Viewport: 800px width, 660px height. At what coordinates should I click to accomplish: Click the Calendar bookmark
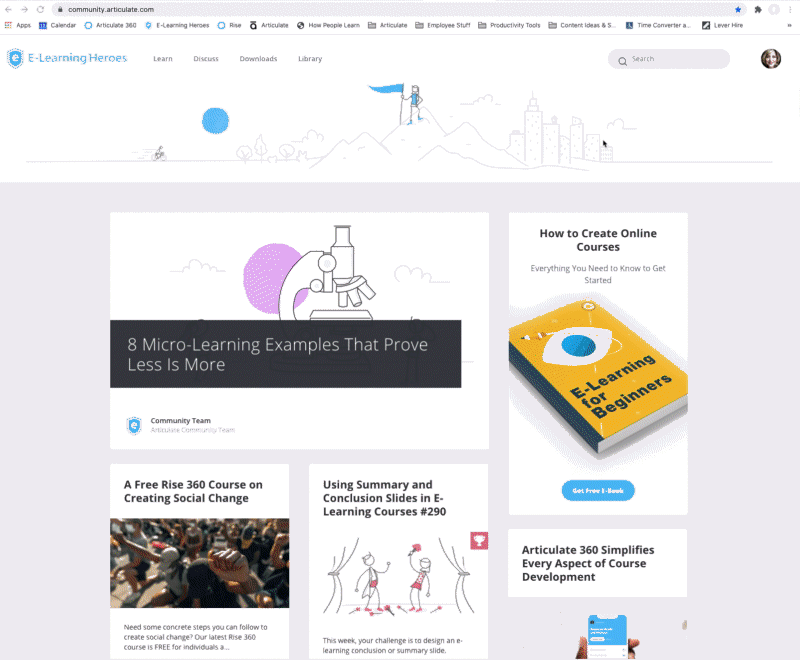pyautogui.click(x=57, y=25)
